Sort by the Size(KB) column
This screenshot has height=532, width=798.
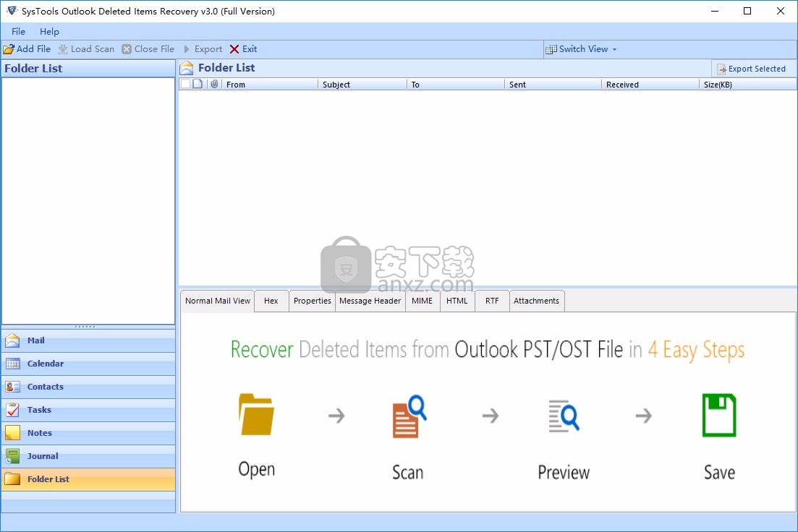point(747,85)
